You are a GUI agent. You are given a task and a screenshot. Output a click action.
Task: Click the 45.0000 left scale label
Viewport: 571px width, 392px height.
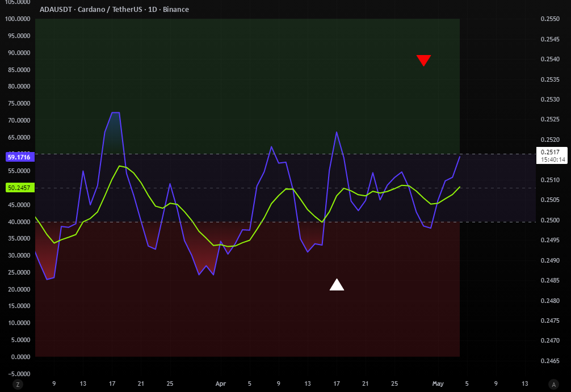pos(19,205)
